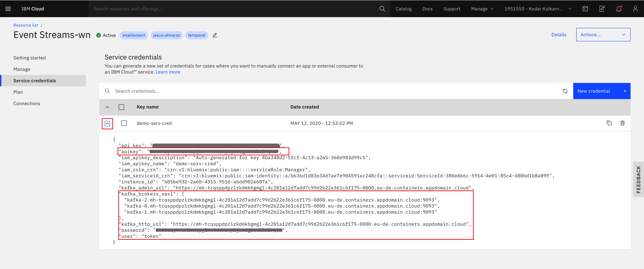Open the Connections page
Image resolution: width=644 pixels, height=269 pixels.
tap(27, 104)
